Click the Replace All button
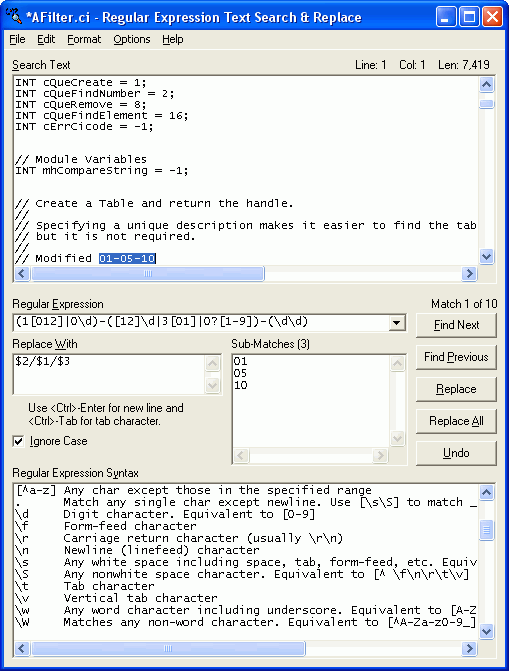 click(x=456, y=421)
